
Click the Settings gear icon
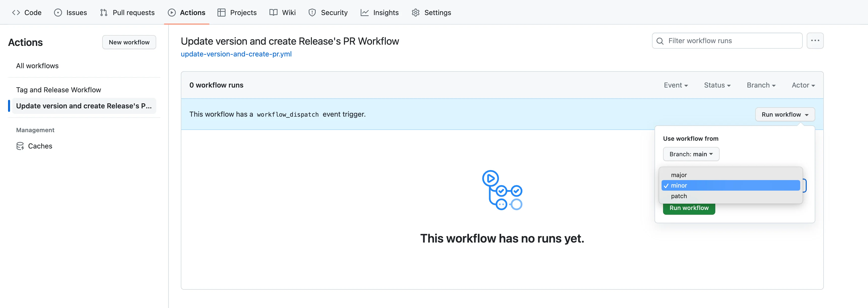(415, 13)
